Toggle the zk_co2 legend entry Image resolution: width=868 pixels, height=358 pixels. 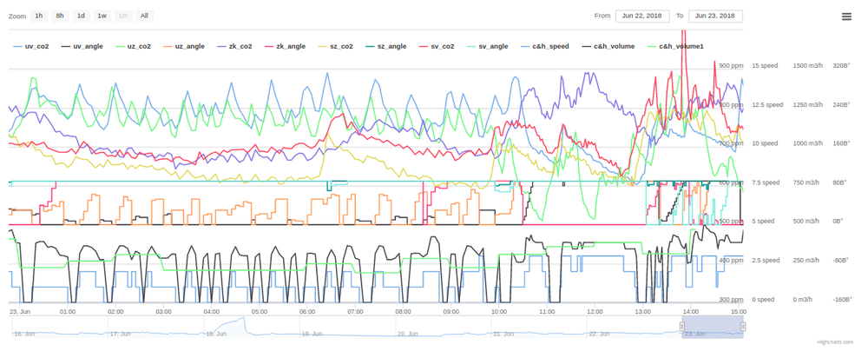pos(240,46)
